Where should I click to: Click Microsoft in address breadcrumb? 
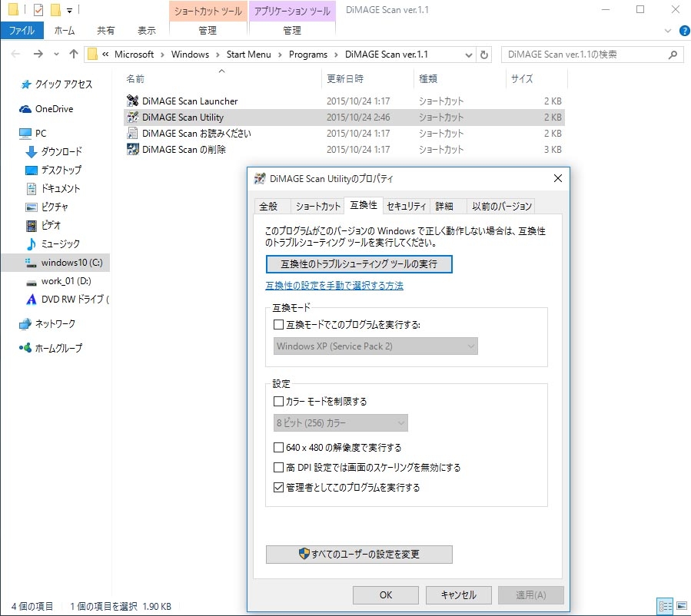[x=134, y=55]
